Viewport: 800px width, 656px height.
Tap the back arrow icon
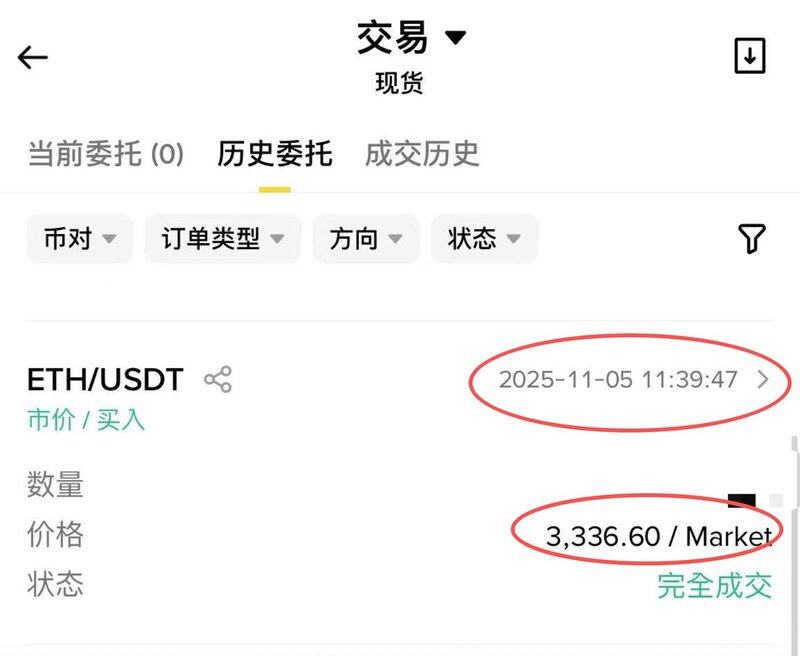[x=33, y=57]
